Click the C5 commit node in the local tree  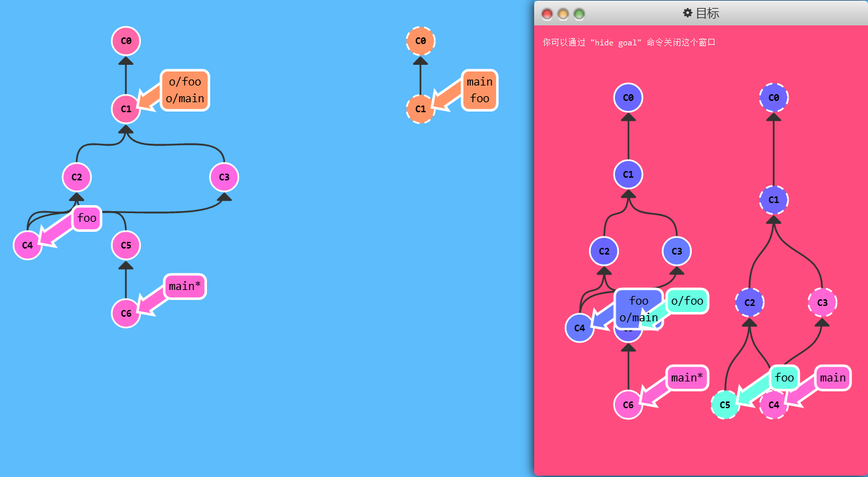(x=126, y=245)
